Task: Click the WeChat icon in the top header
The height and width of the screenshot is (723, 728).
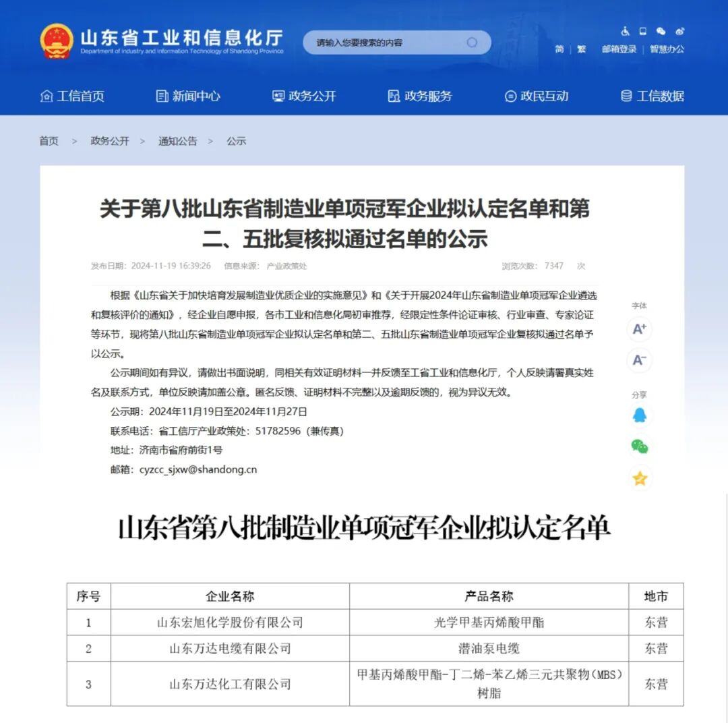Action: 661,31
